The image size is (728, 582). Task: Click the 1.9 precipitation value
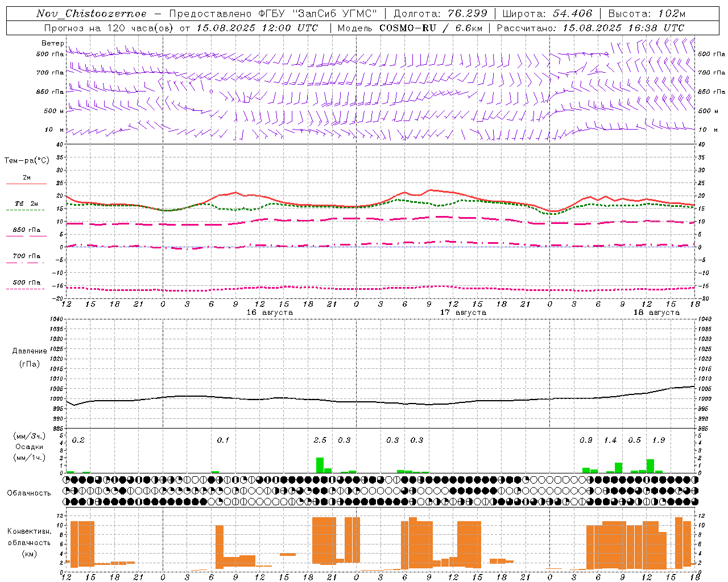click(659, 440)
